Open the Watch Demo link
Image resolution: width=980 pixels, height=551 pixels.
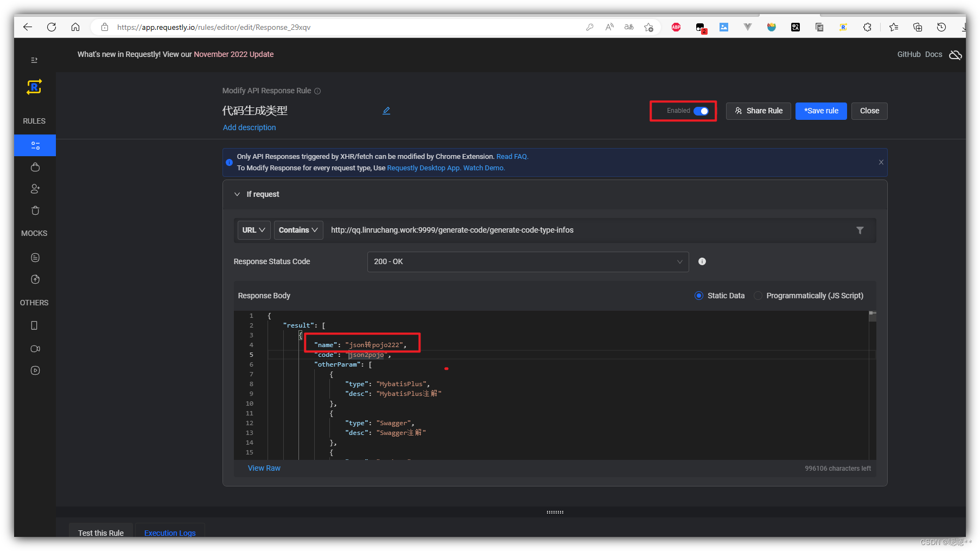pos(484,168)
